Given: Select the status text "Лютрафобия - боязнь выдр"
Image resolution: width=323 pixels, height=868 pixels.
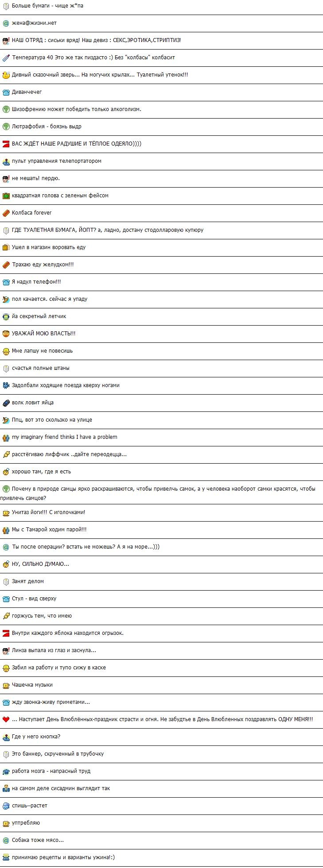Looking at the screenshot, I should 47,127.
